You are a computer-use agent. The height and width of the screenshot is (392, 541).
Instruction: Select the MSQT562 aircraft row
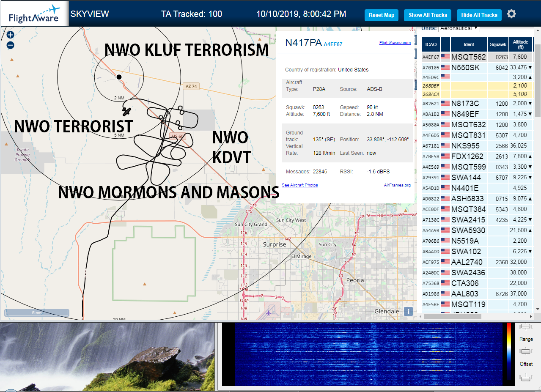(x=478, y=57)
